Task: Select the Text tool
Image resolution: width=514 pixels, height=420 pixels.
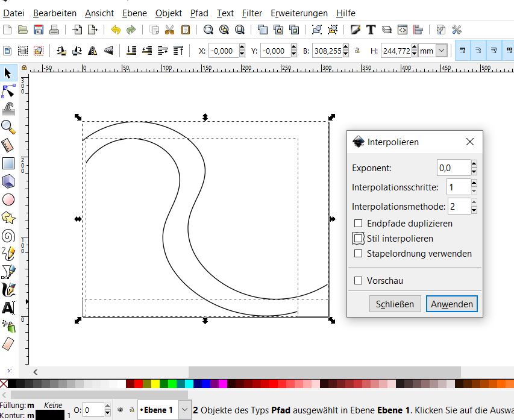Action: (x=8, y=308)
